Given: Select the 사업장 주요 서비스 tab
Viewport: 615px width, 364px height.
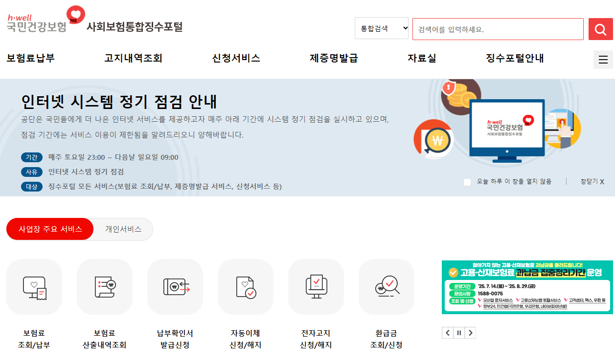Looking at the screenshot, I should 49,229.
